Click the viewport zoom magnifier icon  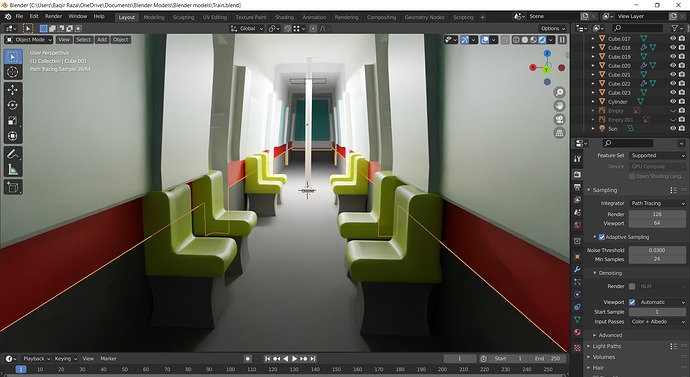(x=559, y=92)
